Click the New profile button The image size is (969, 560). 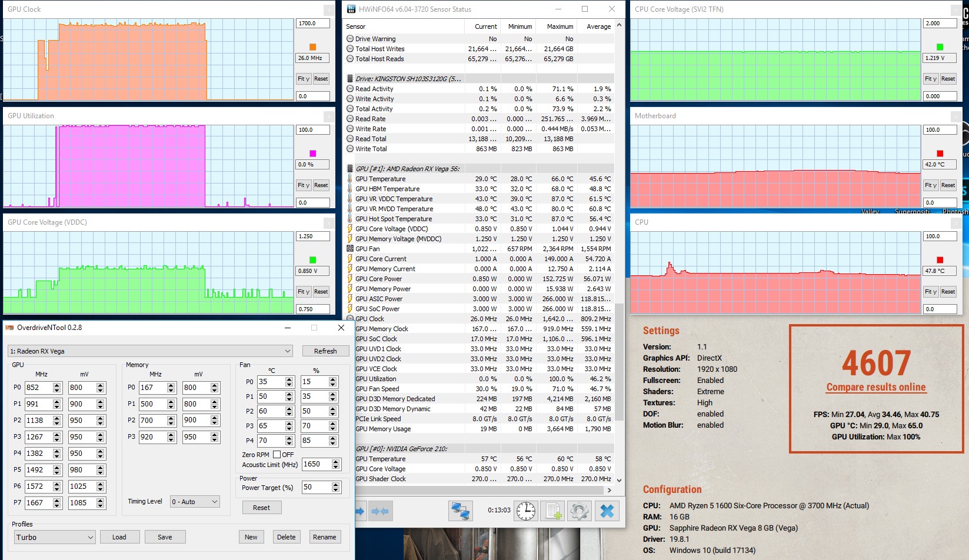pyautogui.click(x=251, y=537)
